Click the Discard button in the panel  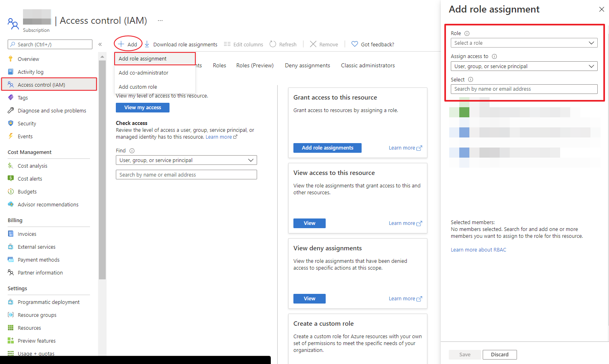(500, 355)
